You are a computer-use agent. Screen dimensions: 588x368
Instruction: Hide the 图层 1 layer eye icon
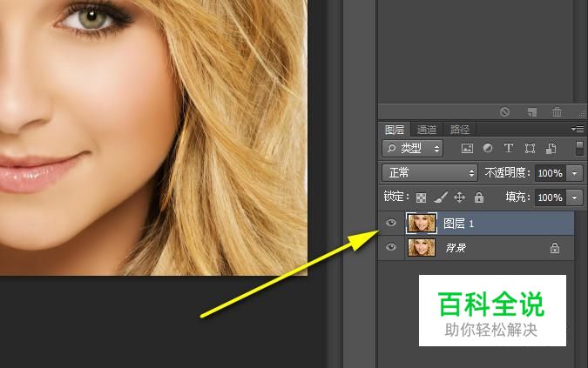pyautogui.click(x=391, y=223)
